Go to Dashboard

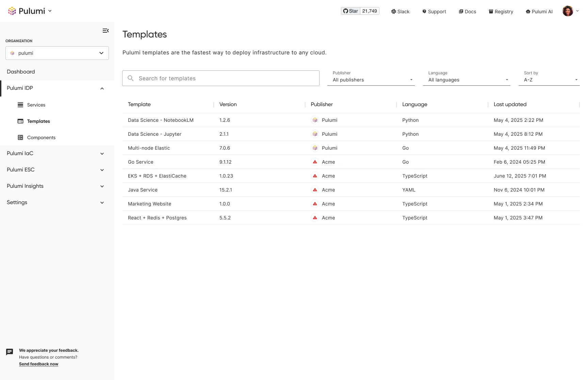[21, 72]
